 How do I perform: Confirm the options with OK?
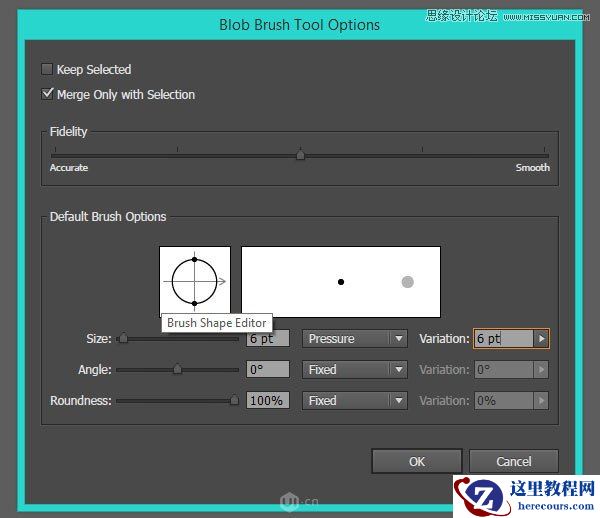click(417, 461)
